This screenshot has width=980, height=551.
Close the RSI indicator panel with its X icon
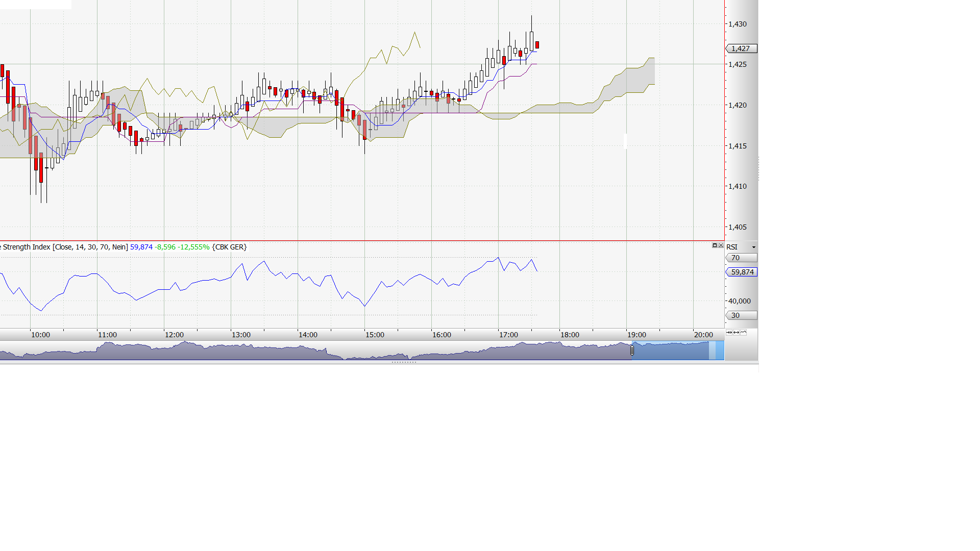[720, 245]
